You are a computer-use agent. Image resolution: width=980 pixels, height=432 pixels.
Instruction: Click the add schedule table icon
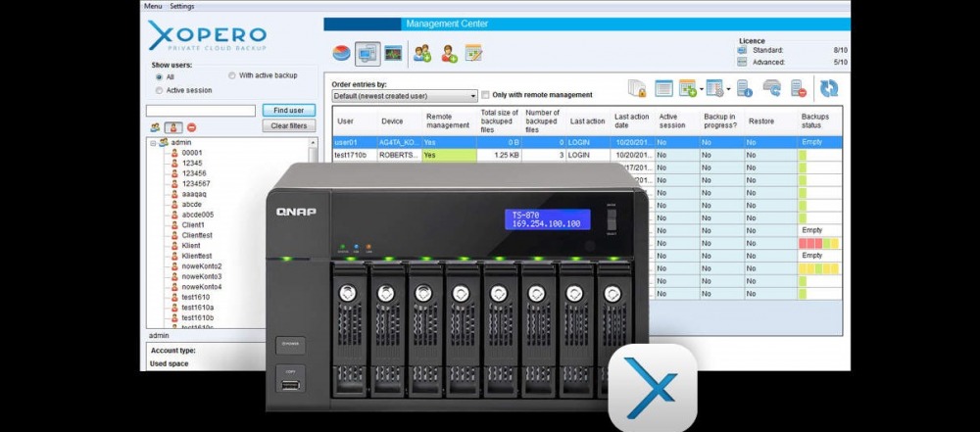click(688, 88)
